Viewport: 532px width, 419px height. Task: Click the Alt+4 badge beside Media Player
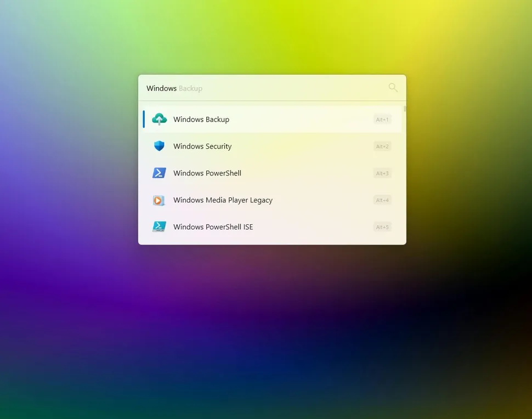[x=382, y=200]
